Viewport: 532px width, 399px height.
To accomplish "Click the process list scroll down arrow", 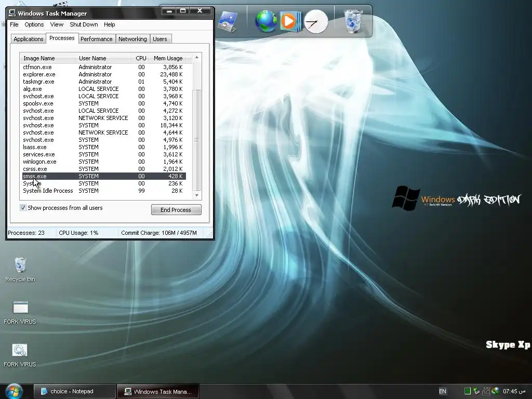I will (x=196, y=195).
